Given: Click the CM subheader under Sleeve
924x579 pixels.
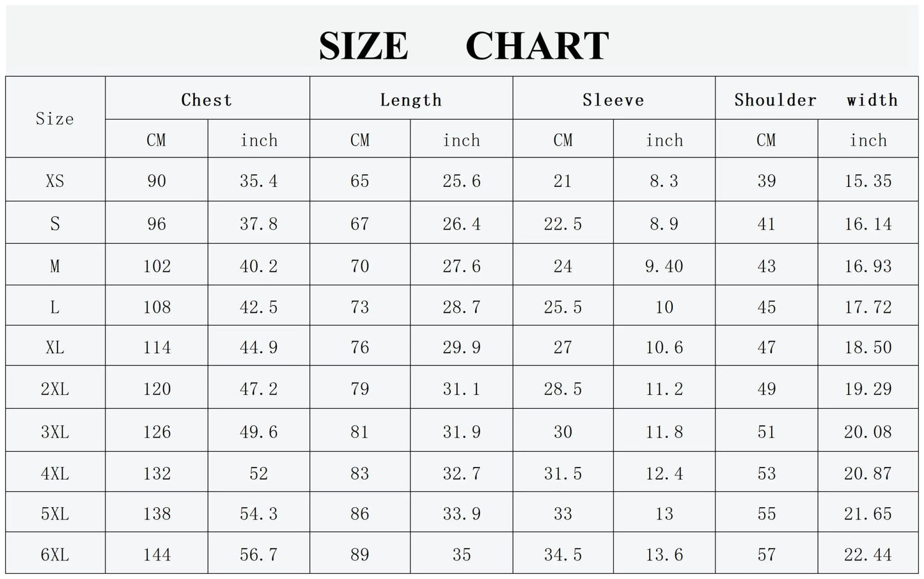Looking at the screenshot, I should (x=563, y=140).
